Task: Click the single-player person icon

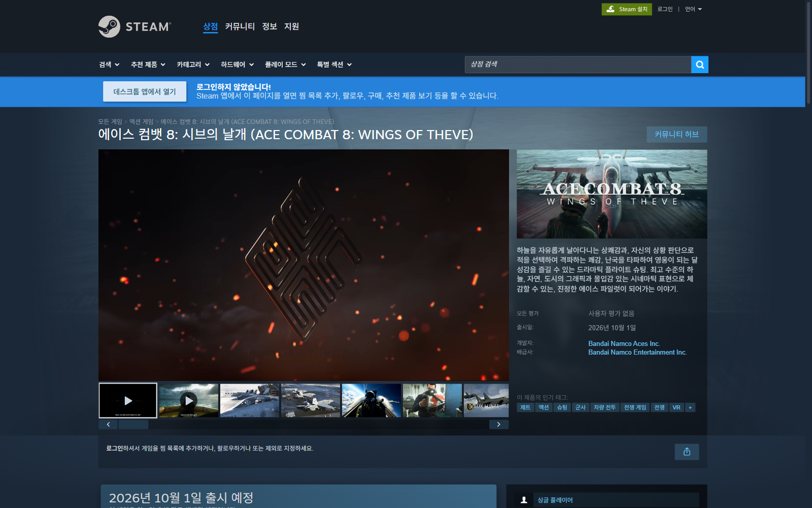Action: [524, 500]
